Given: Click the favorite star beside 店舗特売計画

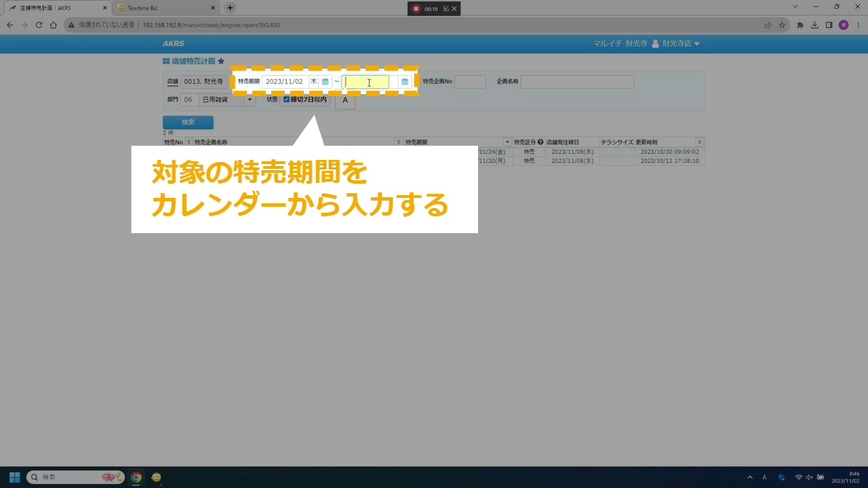Looking at the screenshot, I should (x=221, y=61).
